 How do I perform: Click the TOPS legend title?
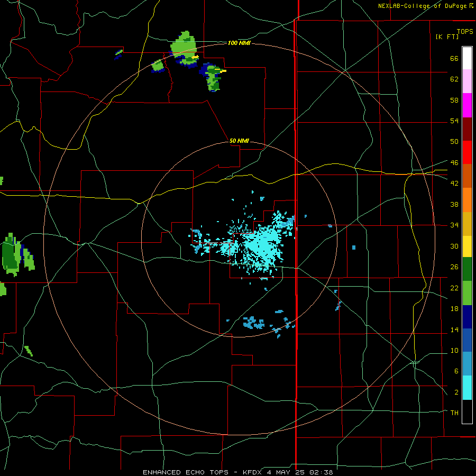point(465,31)
